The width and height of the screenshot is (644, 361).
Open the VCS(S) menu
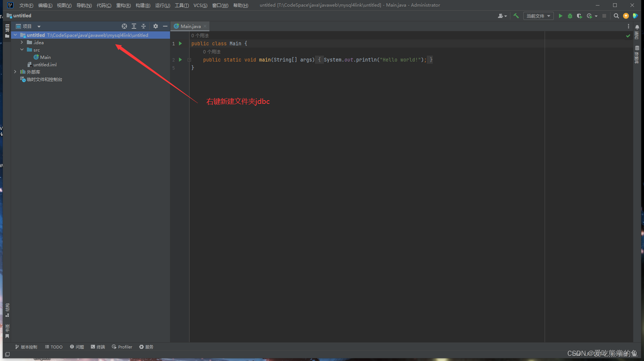[200, 5]
